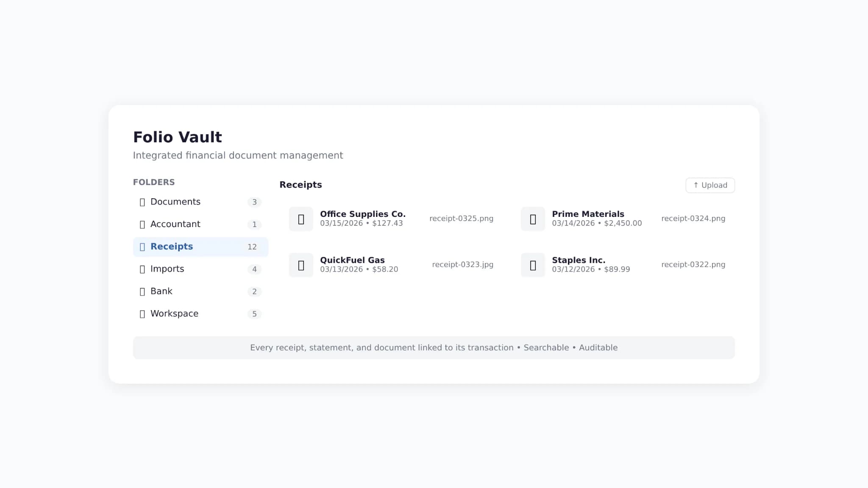This screenshot has height=488, width=868.
Task: Open file receipt-0324.png
Action: point(693,219)
